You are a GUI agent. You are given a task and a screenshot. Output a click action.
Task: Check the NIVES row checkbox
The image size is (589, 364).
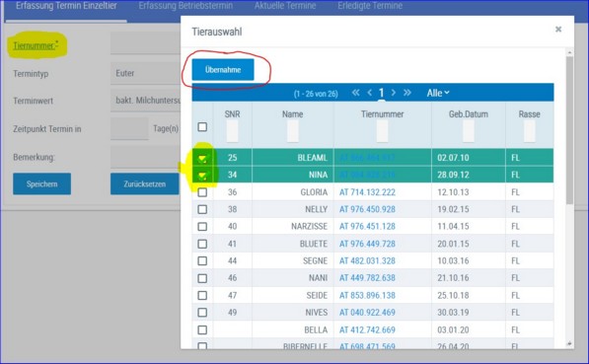(x=202, y=312)
